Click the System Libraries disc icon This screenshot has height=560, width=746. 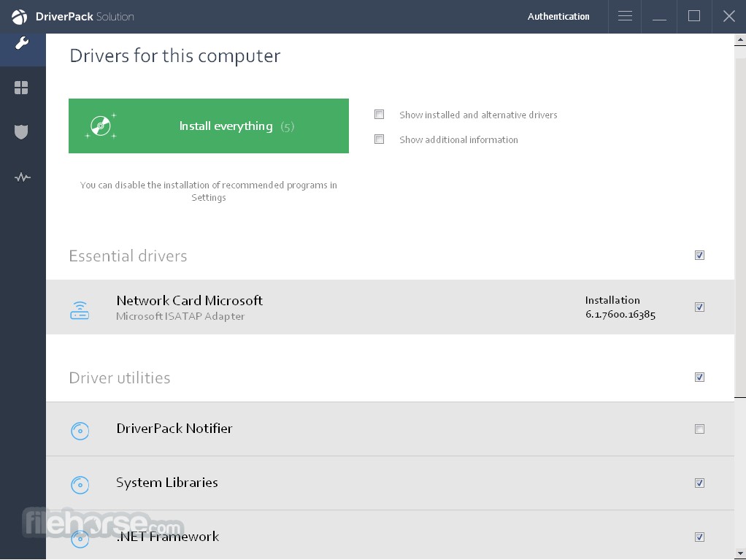pos(80,485)
